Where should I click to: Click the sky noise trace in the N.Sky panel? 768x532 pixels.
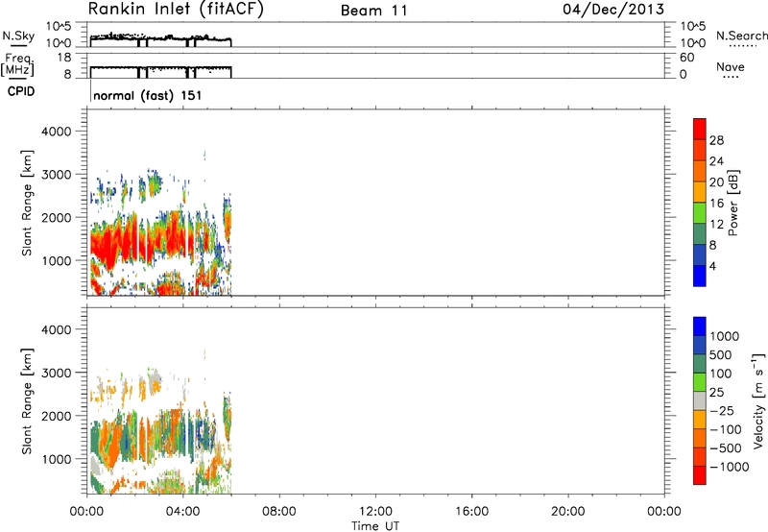(160, 38)
